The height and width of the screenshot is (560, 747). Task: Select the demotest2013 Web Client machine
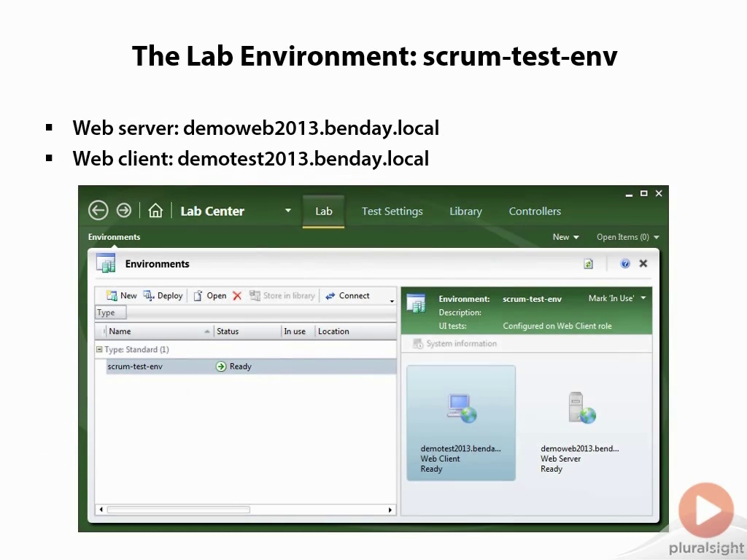click(x=461, y=423)
